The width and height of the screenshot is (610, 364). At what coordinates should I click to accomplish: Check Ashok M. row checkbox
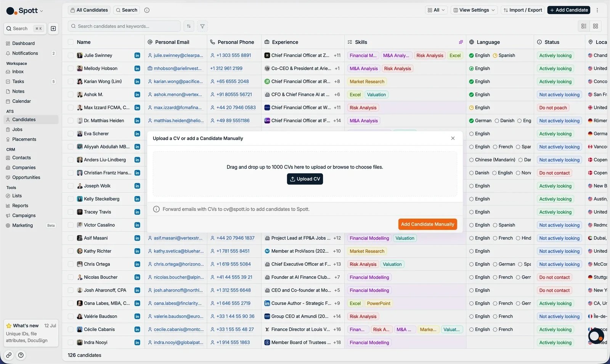coord(71,94)
